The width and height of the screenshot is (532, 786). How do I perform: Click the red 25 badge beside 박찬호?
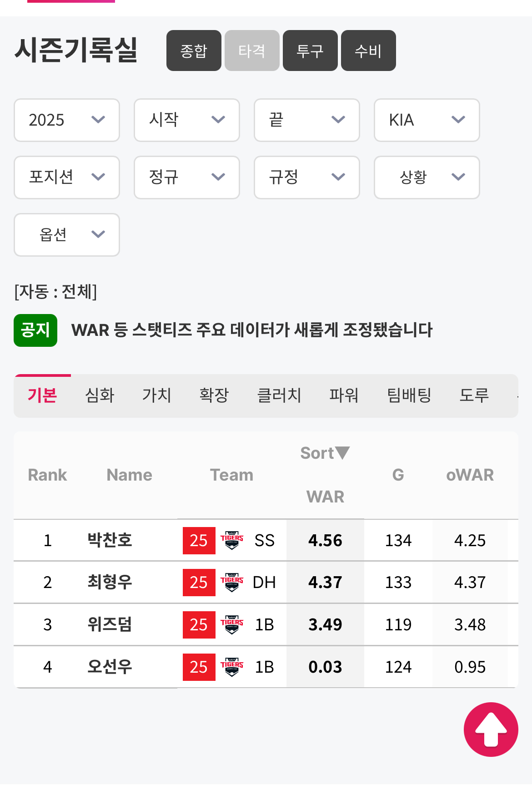point(199,540)
